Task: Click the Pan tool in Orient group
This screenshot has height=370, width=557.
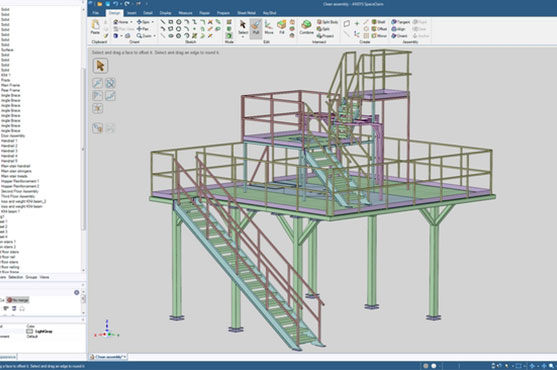Action: (143, 29)
